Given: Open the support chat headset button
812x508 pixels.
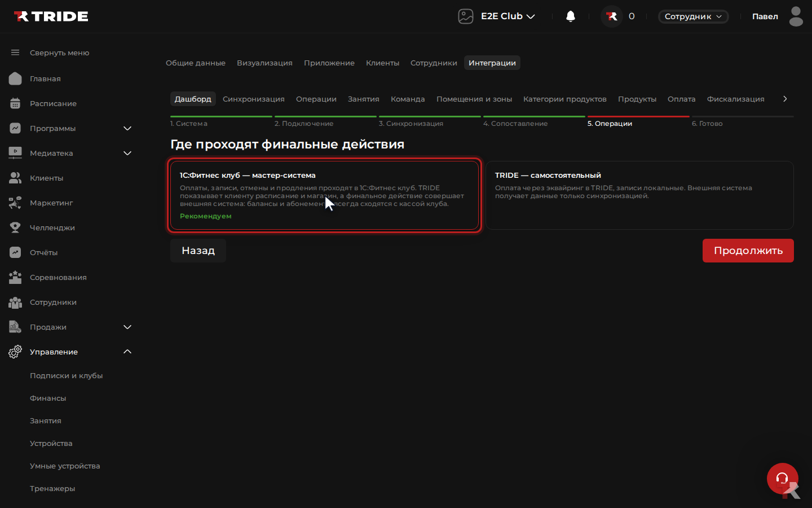Looking at the screenshot, I should pos(783,479).
